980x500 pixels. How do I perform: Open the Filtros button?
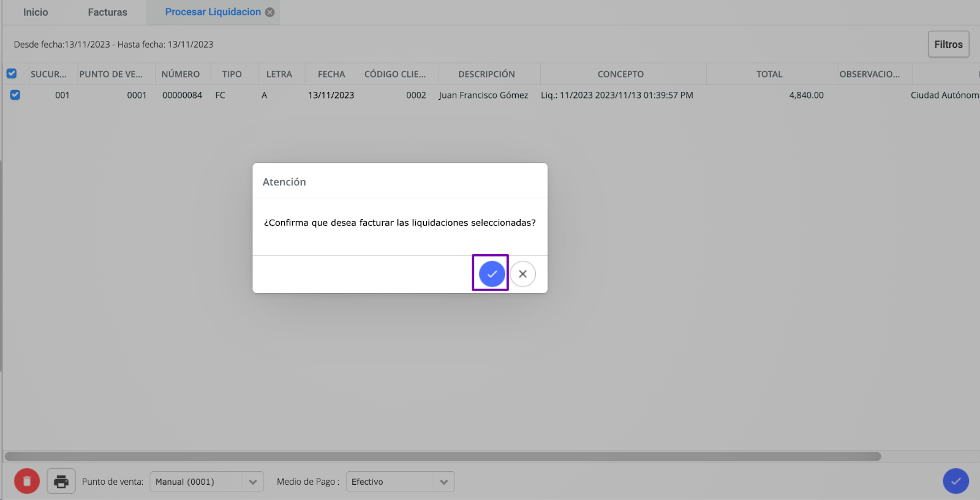point(948,44)
